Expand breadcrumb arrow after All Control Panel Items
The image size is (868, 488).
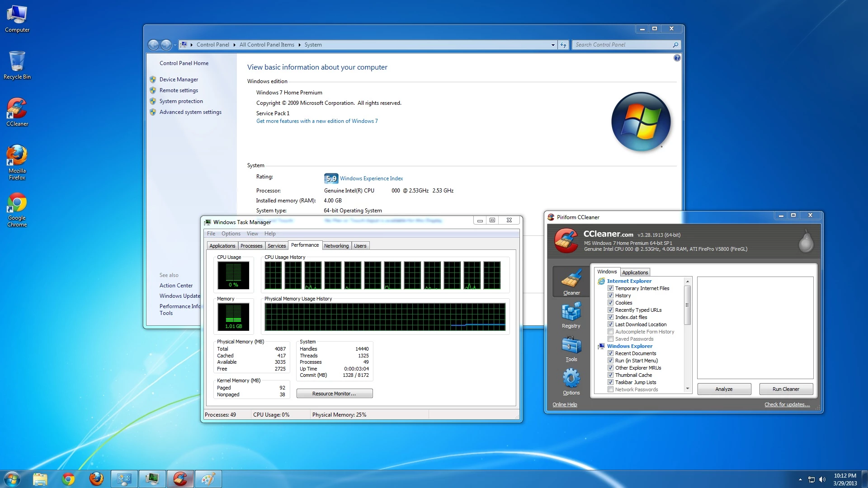(x=299, y=45)
